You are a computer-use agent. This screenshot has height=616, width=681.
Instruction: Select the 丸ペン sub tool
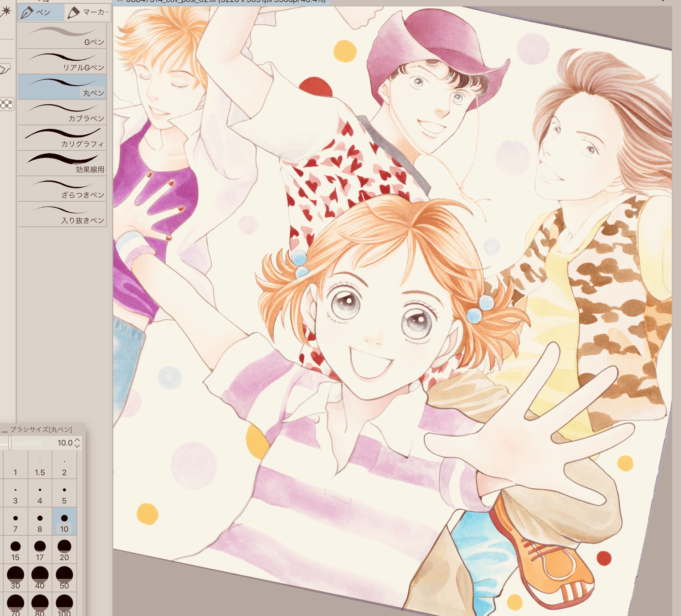[62, 87]
